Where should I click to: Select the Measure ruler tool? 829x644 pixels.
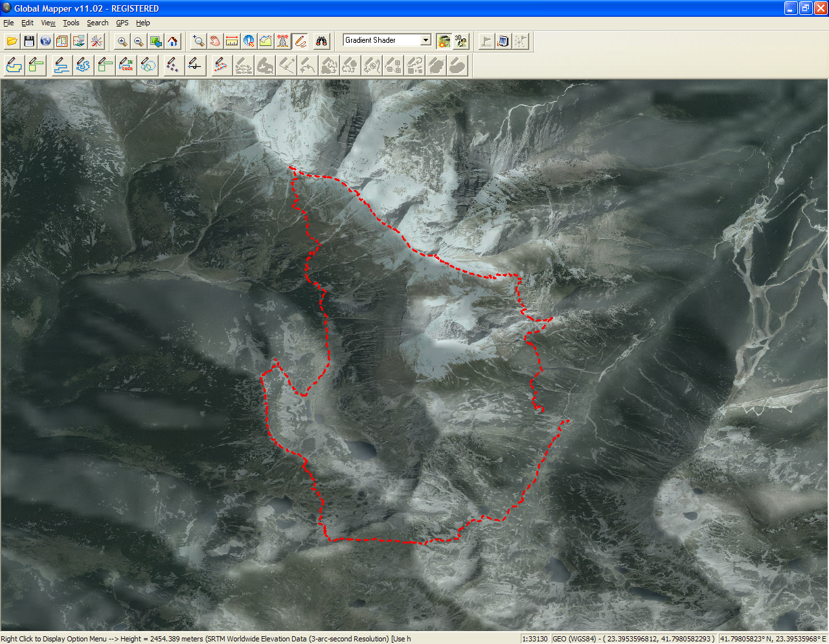[232, 41]
